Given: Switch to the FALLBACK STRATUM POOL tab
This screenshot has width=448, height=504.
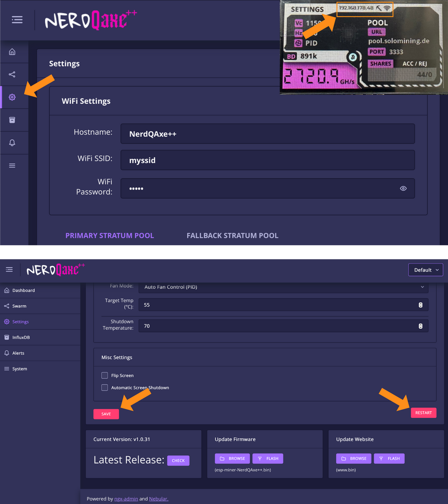Looking at the screenshot, I should (x=232, y=235).
